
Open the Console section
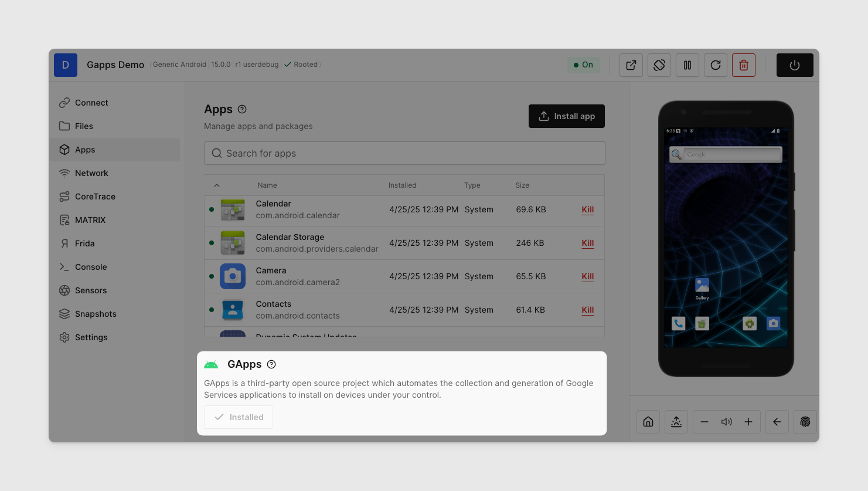pos(114,267)
